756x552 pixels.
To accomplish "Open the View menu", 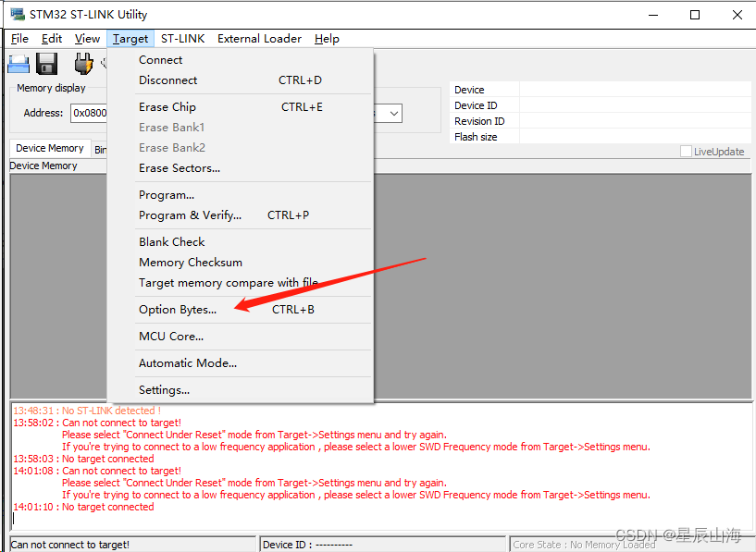I will pyautogui.click(x=87, y=39).
